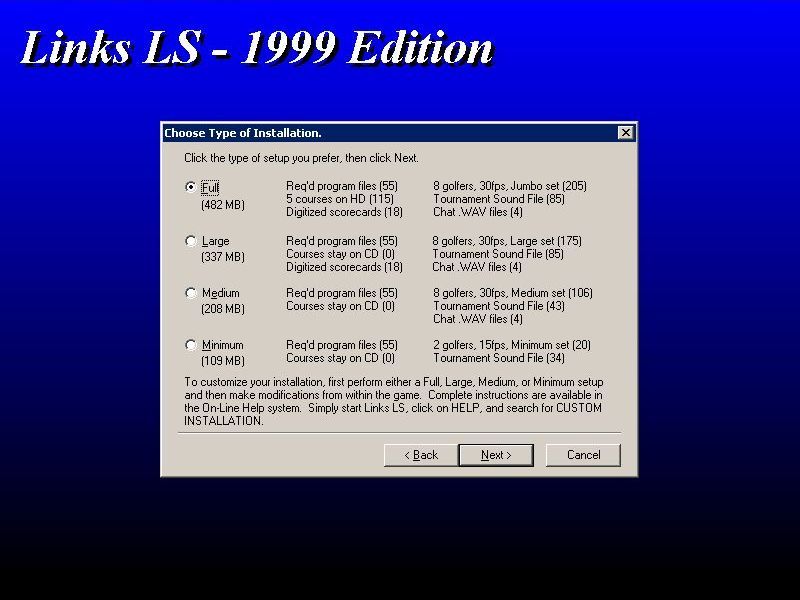
Task: Click the Next button to continue
Action: click(496, 455)
